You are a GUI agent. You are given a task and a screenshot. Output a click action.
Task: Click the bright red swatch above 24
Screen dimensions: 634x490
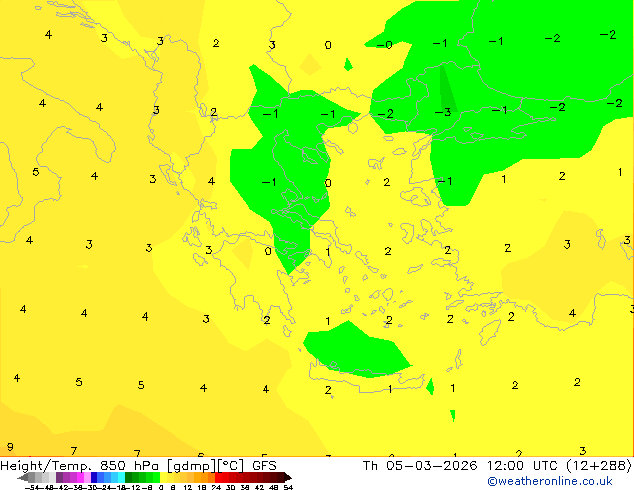218,477
